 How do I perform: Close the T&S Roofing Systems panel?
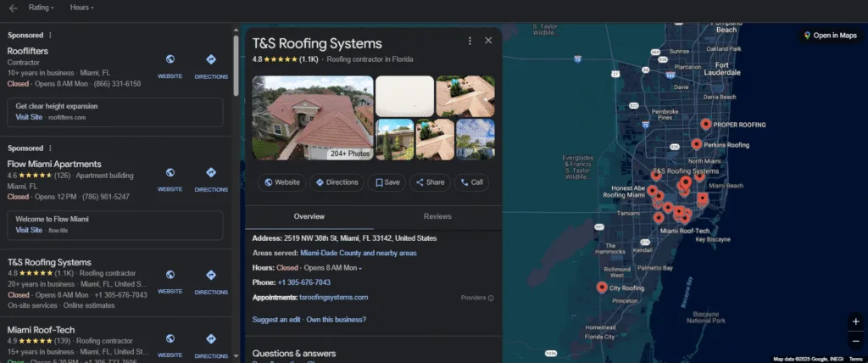(x=488, y=41)
